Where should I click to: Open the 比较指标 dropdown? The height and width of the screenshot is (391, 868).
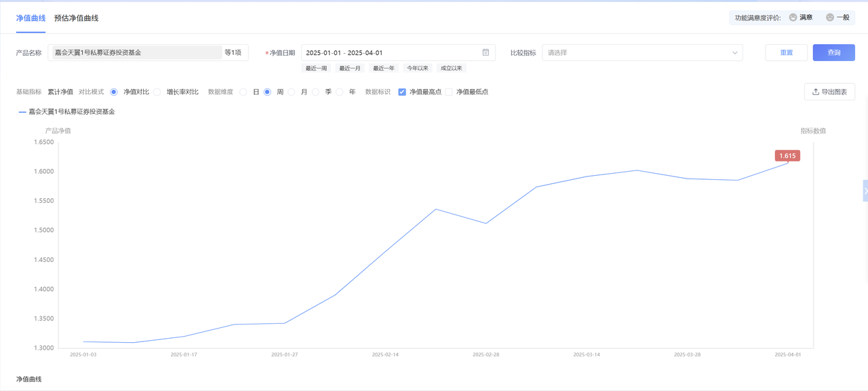[642, 52]
